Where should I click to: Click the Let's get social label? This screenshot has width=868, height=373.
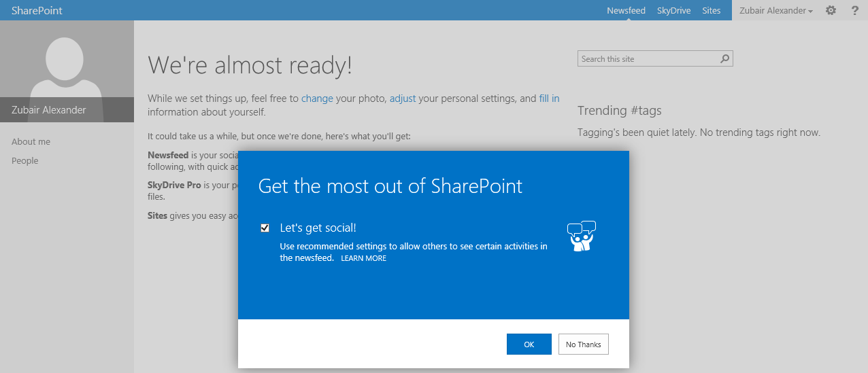pos(318,228)
